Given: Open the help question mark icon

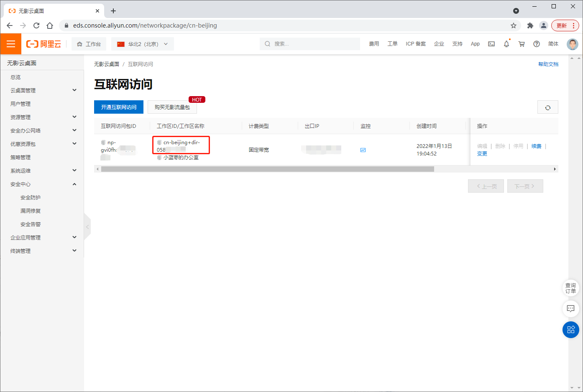Looking at the screenshot, I should pos(537,44).
